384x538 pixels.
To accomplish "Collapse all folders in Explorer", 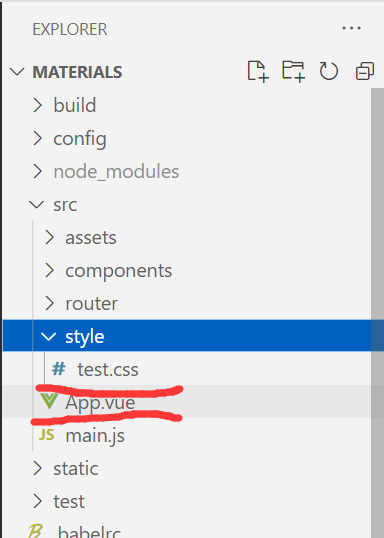I will (364, 71).
